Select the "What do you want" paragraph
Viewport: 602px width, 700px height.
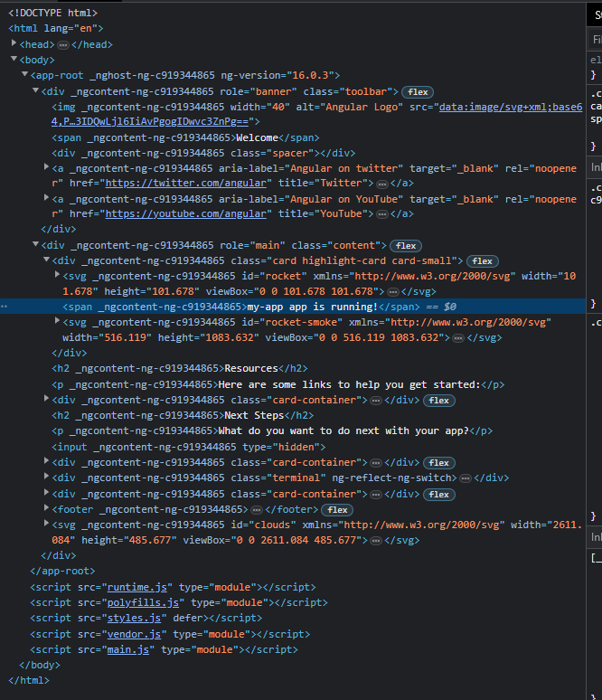point(272,430)
